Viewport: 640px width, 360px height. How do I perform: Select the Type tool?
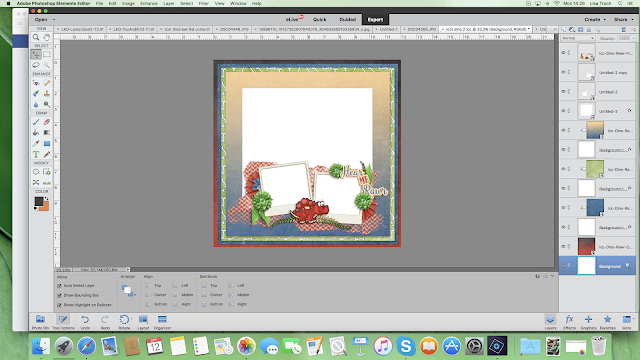pyautogui.click(x=36, y=154)
